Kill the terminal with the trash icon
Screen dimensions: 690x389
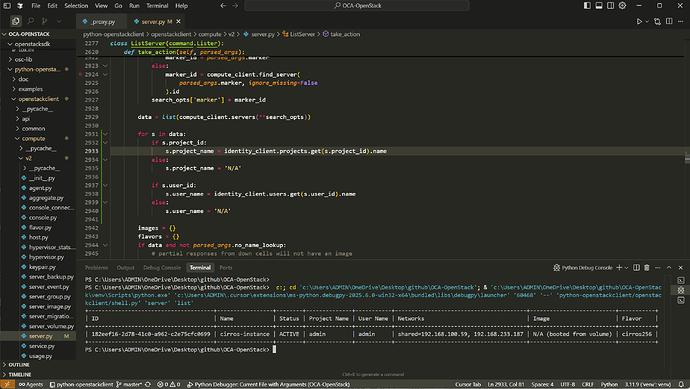647,268
